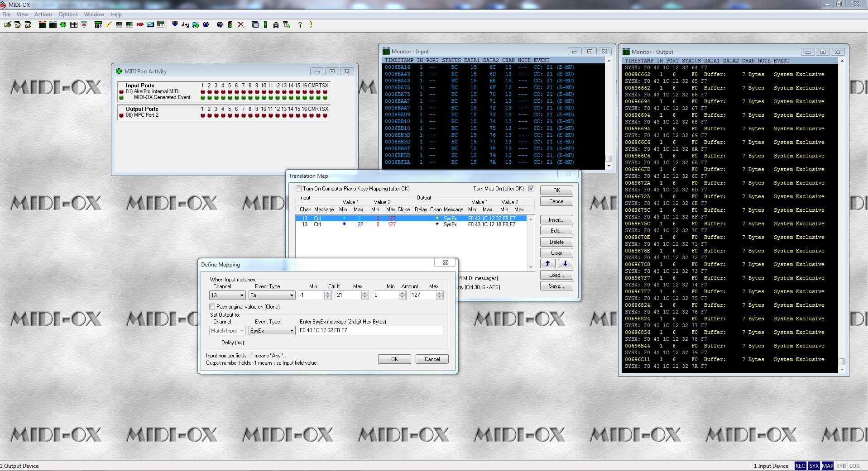Select mapping row F0 43 1C 12 18 FB F7
The image size is (868, 471).
coord(411,224)
